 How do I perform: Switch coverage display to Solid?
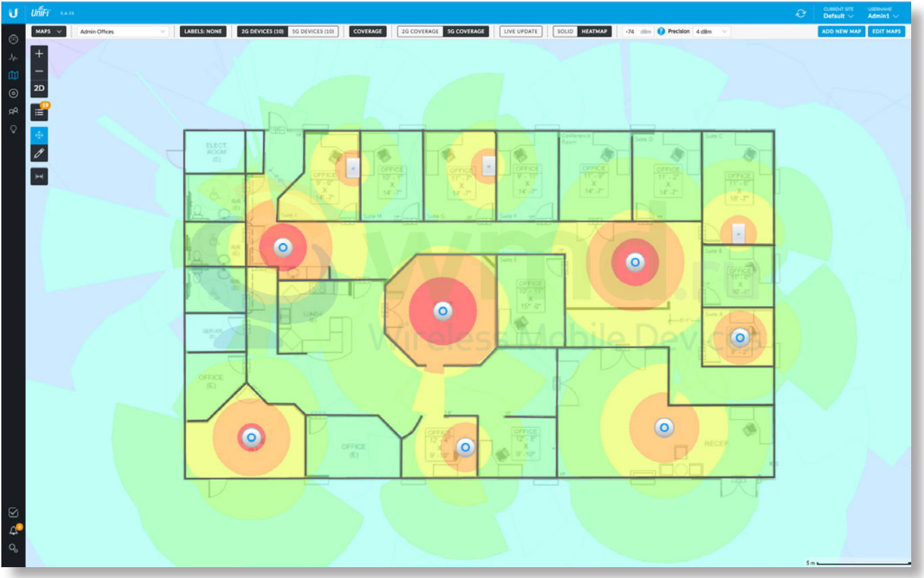click(x=565, y=31)
